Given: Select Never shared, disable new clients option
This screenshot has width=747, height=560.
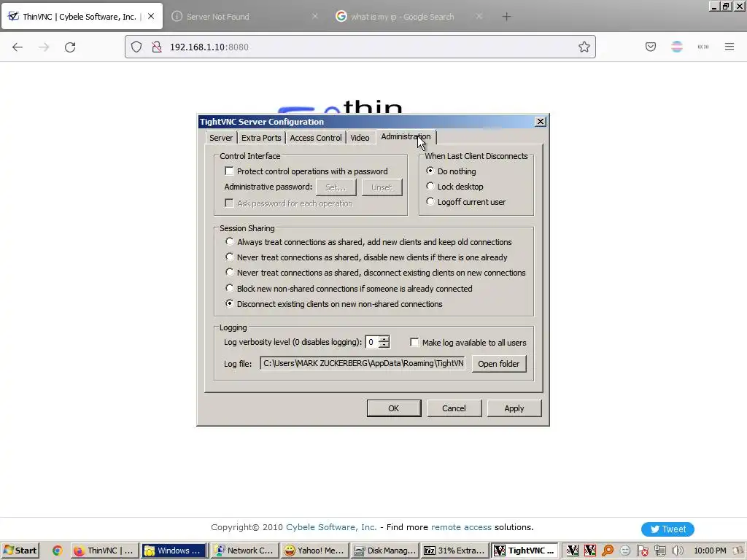Looking at the screenshot, I should pos(230,257).
